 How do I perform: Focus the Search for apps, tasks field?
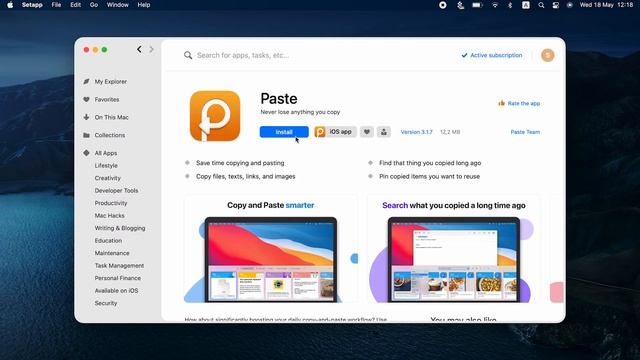tap(243, 55)
